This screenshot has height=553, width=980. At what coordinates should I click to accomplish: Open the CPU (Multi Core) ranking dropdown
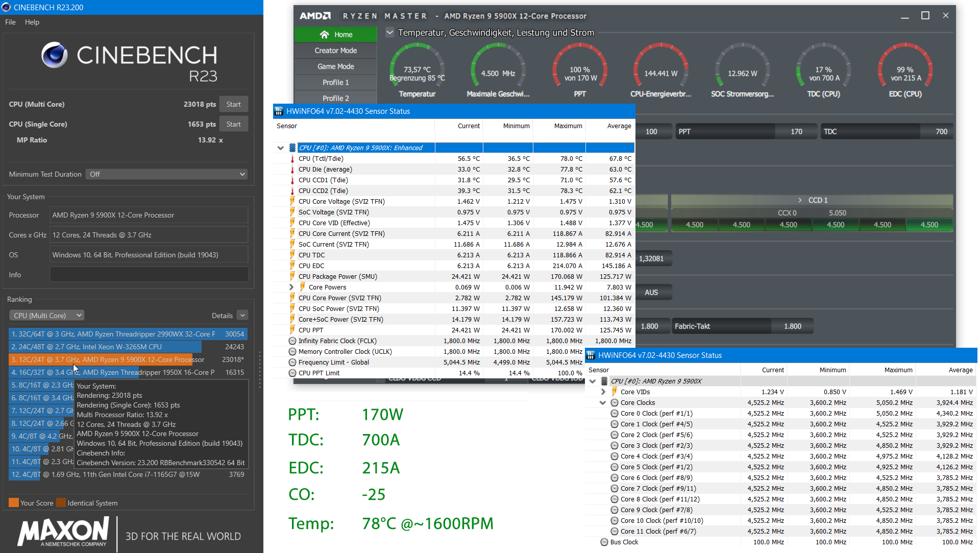[47, 316]
